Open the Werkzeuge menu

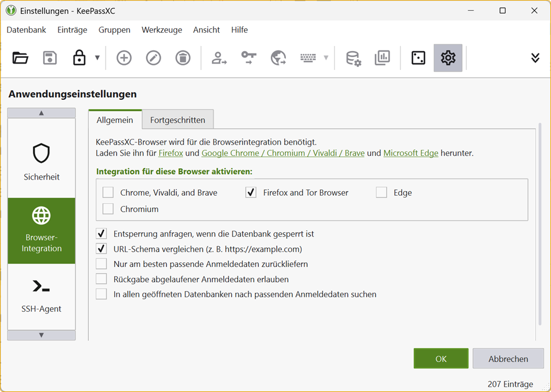pyautogui.click(x=162, y=30)
